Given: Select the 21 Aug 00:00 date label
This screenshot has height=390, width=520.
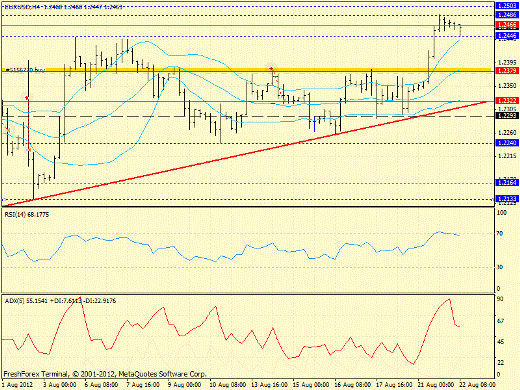Looking at the screenshot, I should coord(436,384).
